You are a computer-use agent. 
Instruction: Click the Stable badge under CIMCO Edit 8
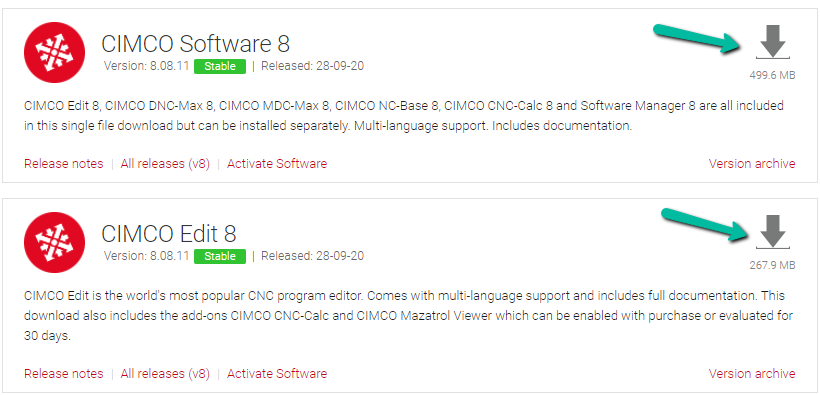coord(220,256)
